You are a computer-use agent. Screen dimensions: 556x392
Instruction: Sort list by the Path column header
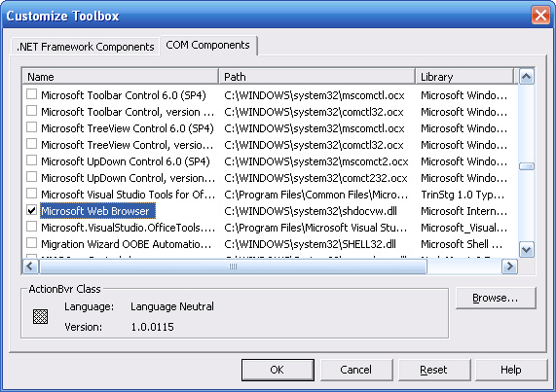[x=317, y=77]
